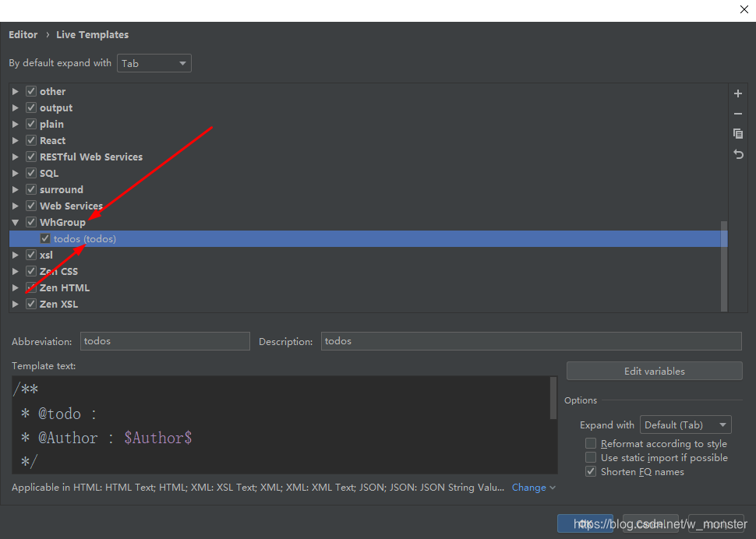Select the 'todos (todos)' template row
756x539 pixels.
(x=369, y=239)
